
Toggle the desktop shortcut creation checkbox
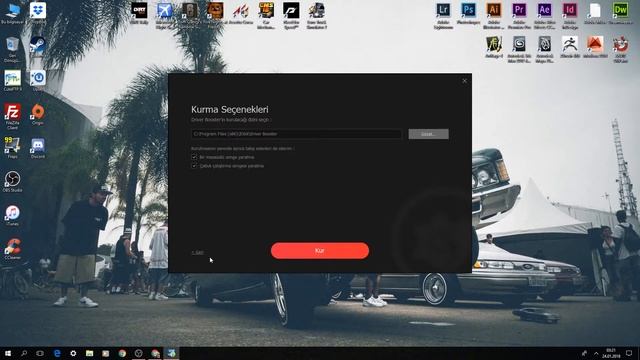(x=194, y=157)
